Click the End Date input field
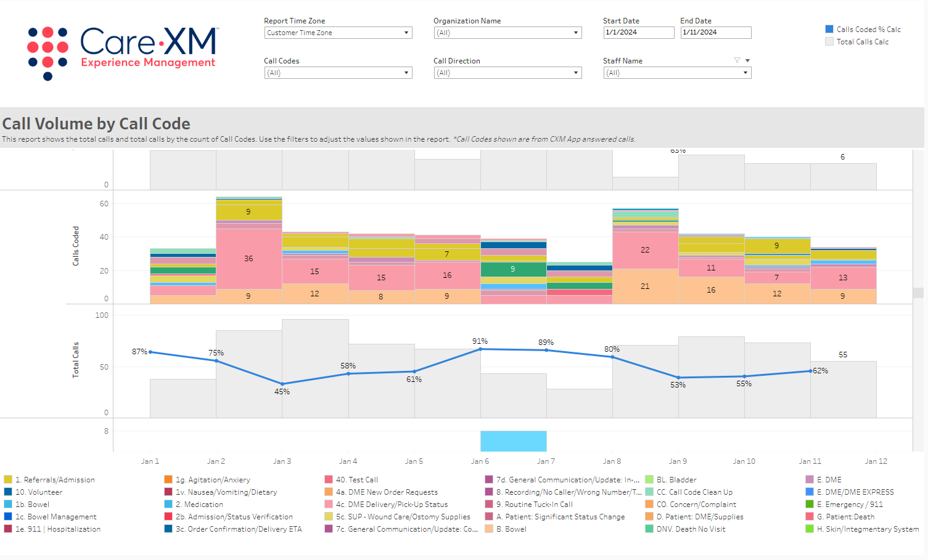This screenshot has height=560, width=928. (x=715, y=33)
